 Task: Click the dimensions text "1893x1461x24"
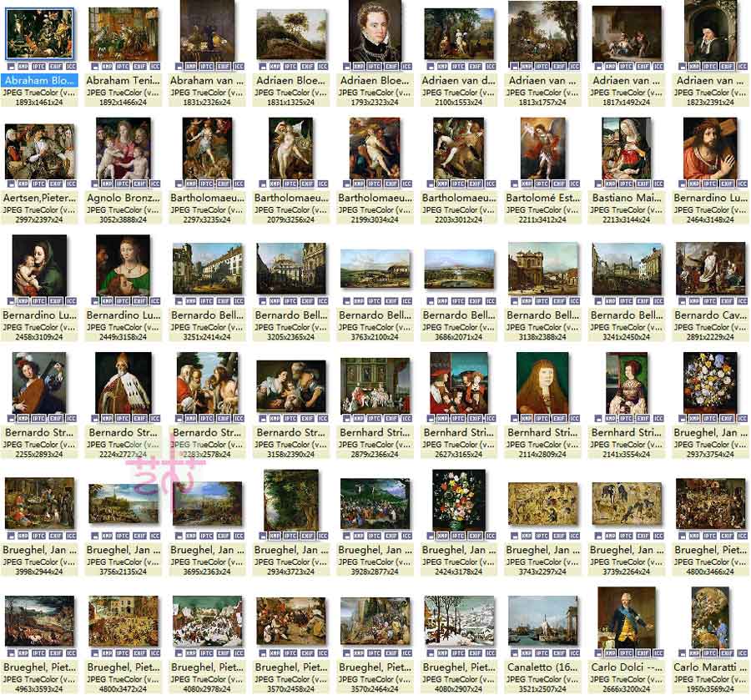(x=39, y=102)
